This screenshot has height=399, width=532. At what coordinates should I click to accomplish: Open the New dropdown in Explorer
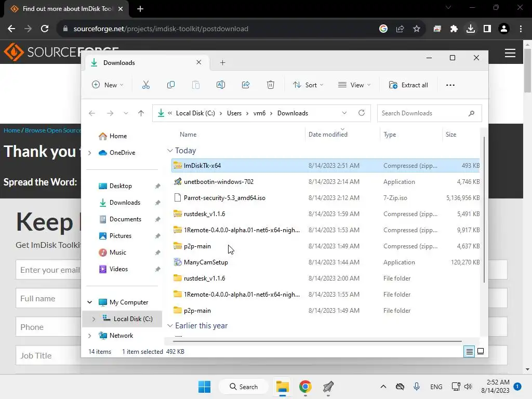[x=108, y=85]
